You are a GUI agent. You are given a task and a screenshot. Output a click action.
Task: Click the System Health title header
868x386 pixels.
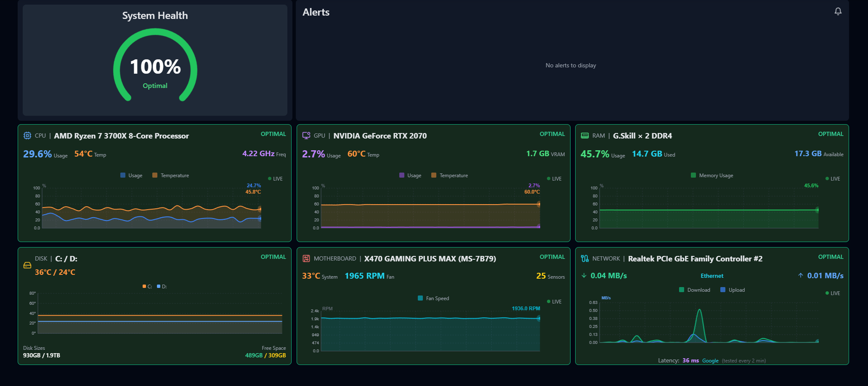[154, 15]
